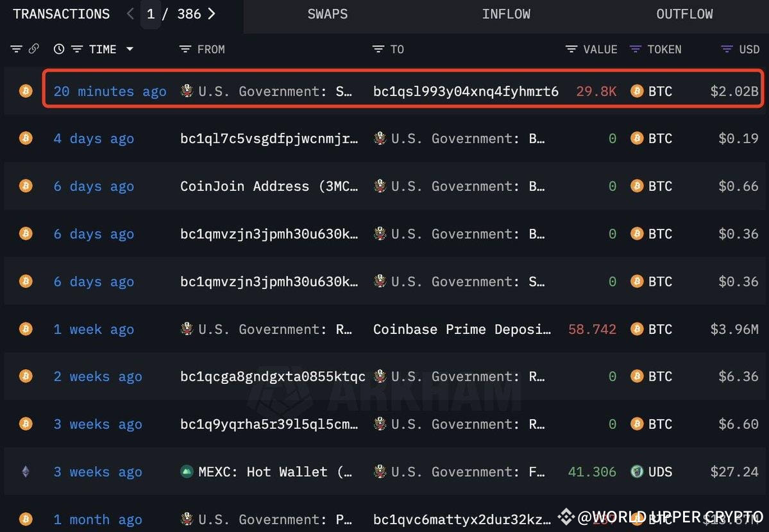
Task: Open the INFLOW tab
Action: coord(505,14)
